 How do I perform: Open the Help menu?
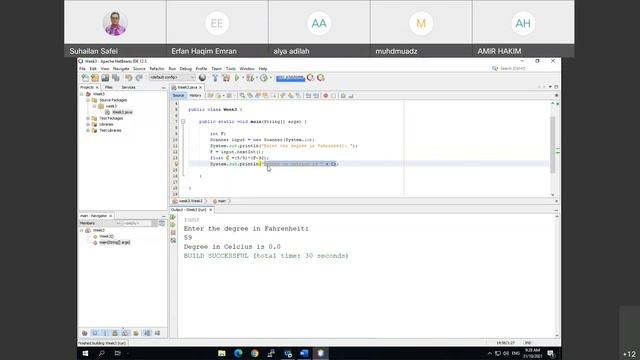(263, 69)
